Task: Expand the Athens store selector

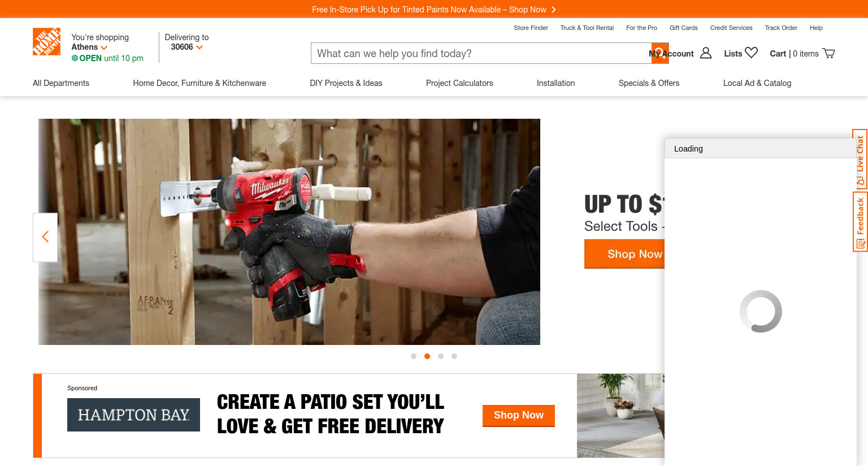Action: coord(89,47)
